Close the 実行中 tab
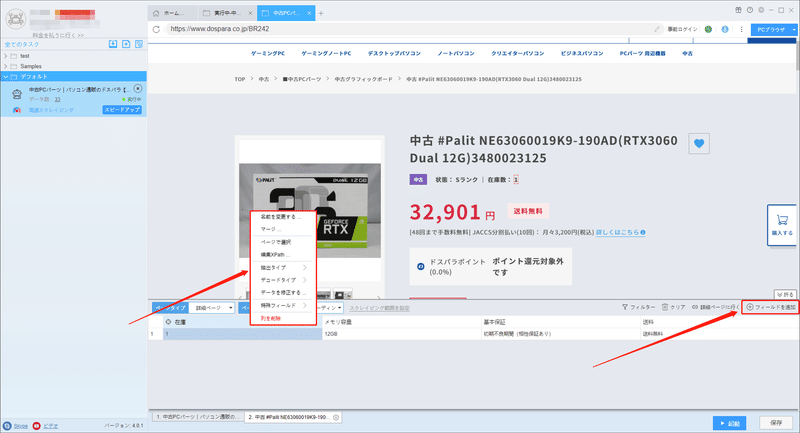This screenshot has height=433, width=800. click(x=250, y=13)
